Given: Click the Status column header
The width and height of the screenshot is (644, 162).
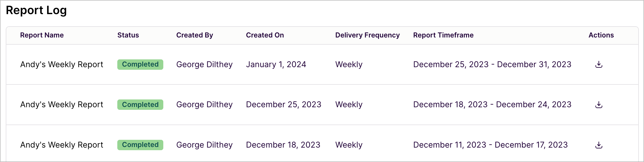Looking at the screenshot, I should pos(128,35).
